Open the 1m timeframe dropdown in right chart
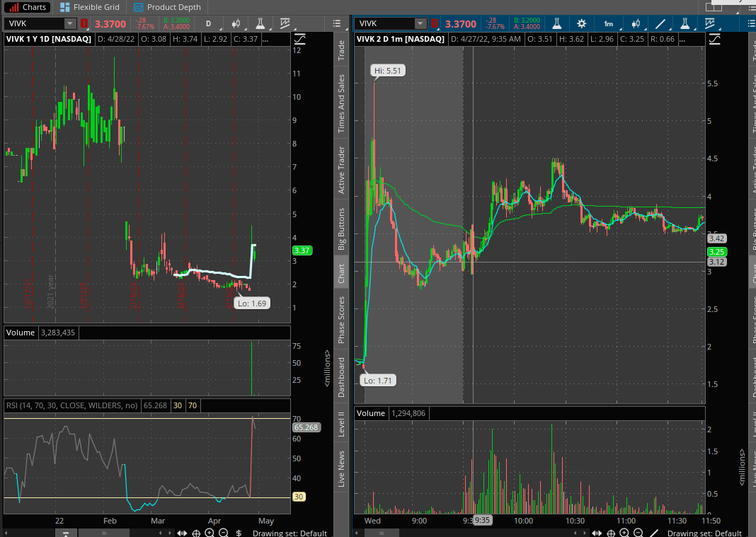756x537 pixels. [x=608, y=24]
